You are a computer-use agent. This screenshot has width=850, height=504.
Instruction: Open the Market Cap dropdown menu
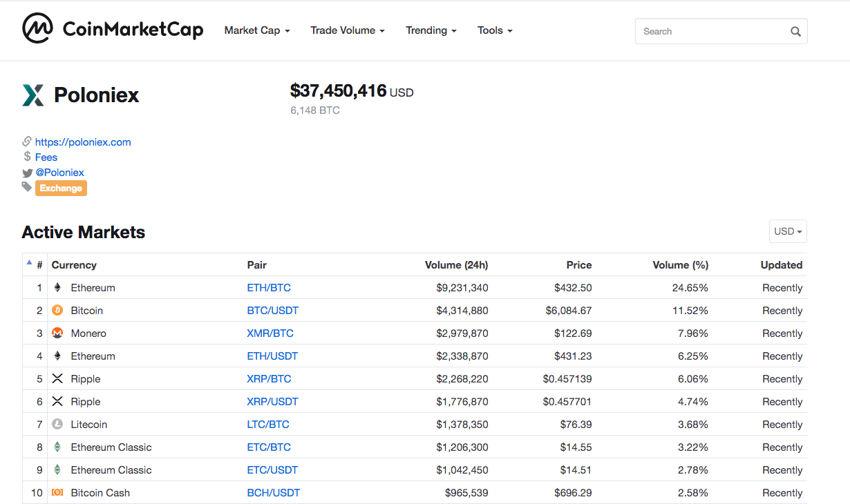tap(257, 30)
